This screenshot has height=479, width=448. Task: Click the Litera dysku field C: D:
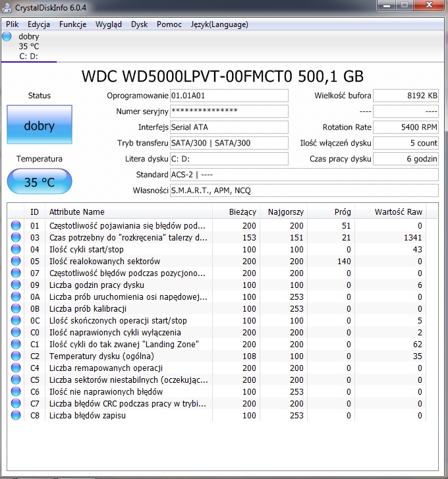pyautogui.click(x=229, y=159)
